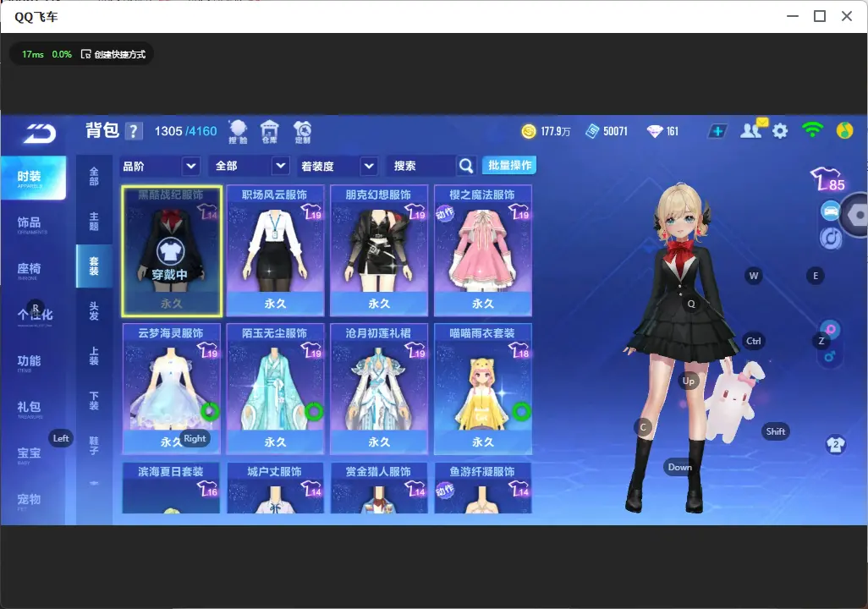Select the 座椅 throne tab
Image resolution: width=868 pixels, height=609 pixels.
point(33,270)
